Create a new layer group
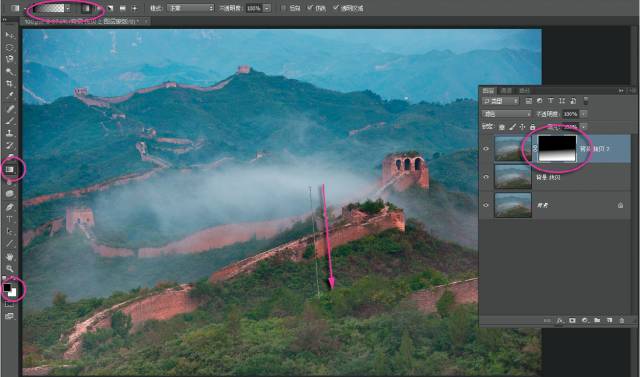This screenshot has height=377, width=640. click(597, 321)
